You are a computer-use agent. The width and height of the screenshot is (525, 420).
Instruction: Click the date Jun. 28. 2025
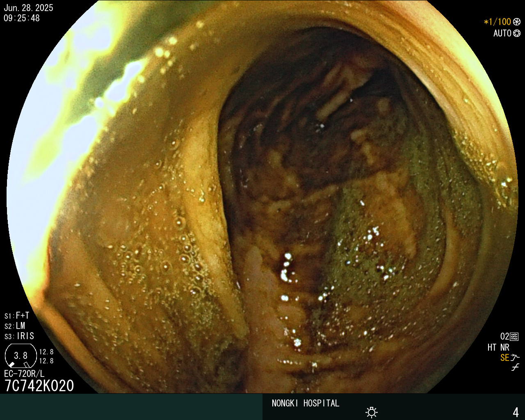29,8
